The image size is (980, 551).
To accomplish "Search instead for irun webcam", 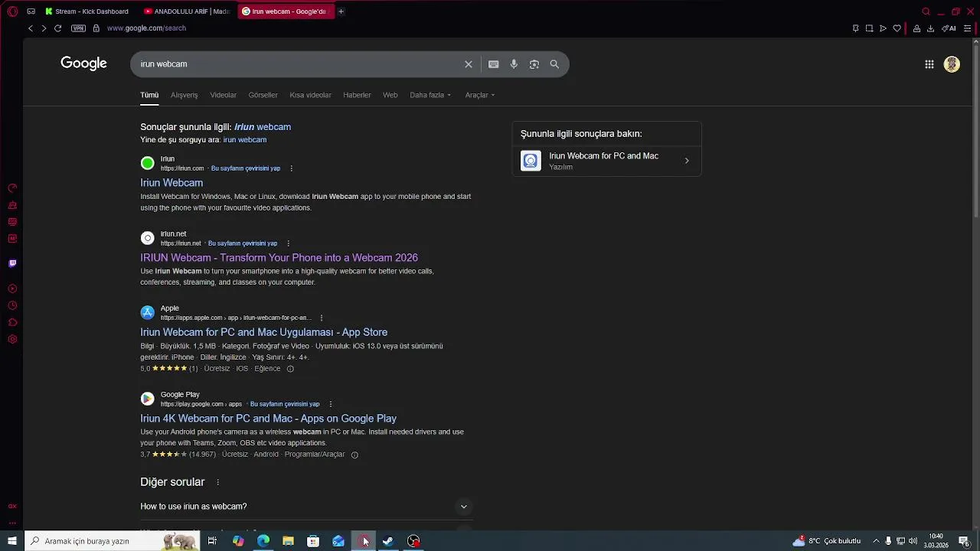I will point(245,140).
